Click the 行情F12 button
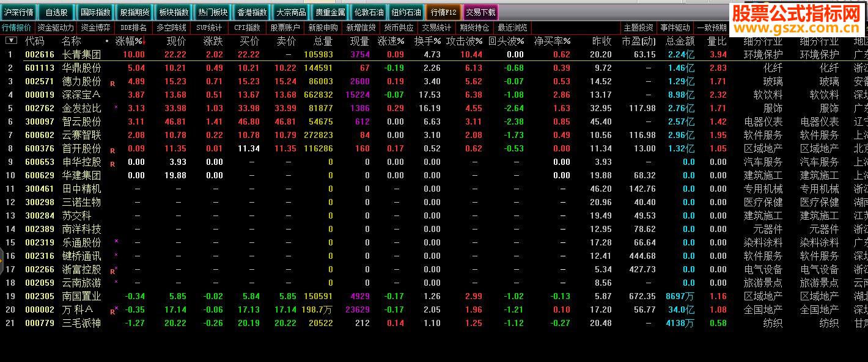868x362 pixels. (x=443, y=12)
